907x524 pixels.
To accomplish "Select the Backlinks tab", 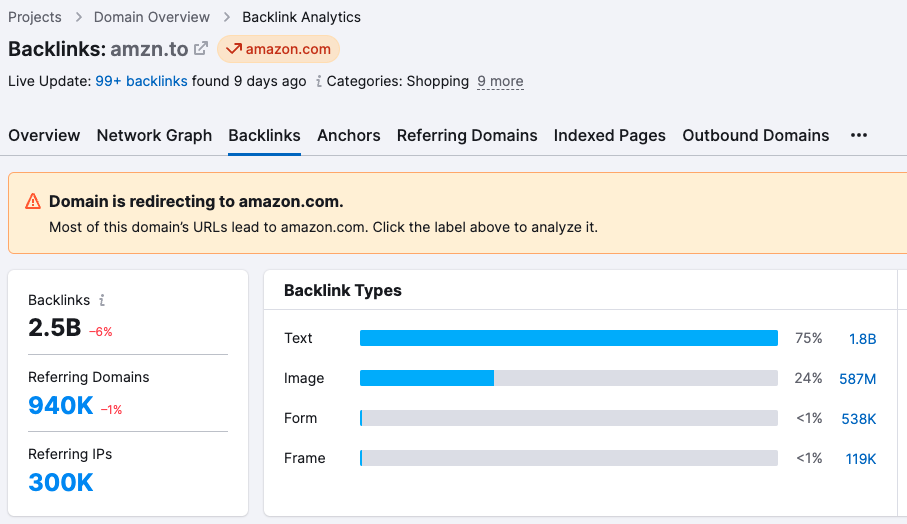I will [264, 135].
